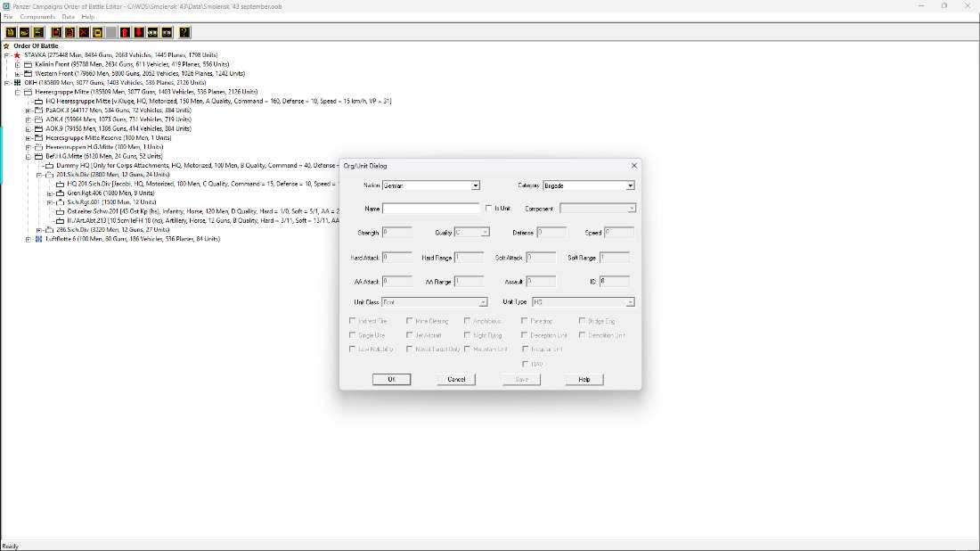Click the Save file toolbar icon
The width and height of the screenshot is (980, 551).
point(38,32)
